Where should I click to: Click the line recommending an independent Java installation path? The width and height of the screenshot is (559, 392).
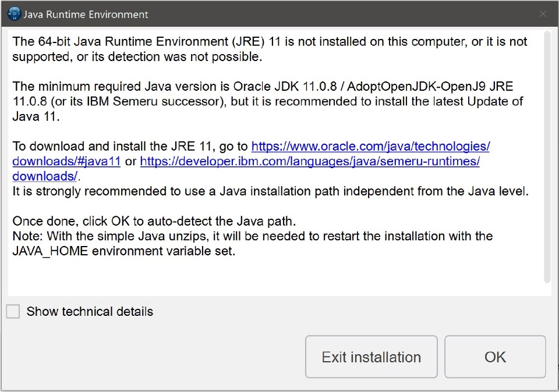click(x=270, y=191)
